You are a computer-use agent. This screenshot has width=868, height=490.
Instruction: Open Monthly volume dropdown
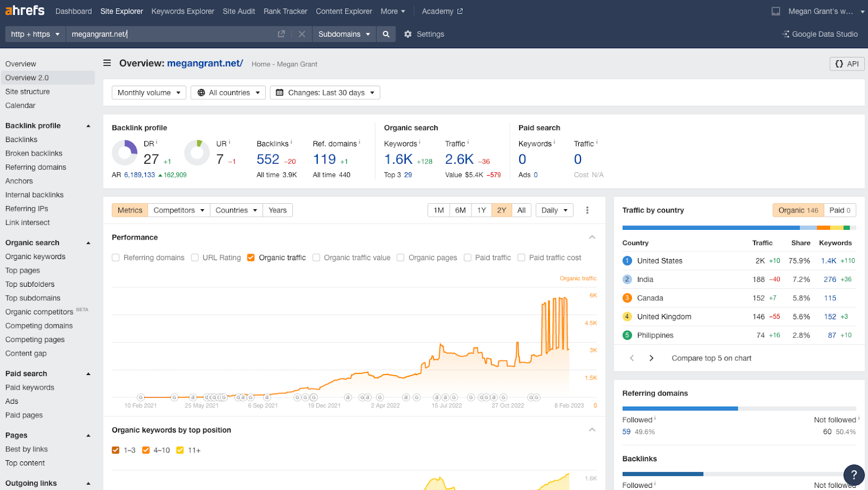[149, 93]
